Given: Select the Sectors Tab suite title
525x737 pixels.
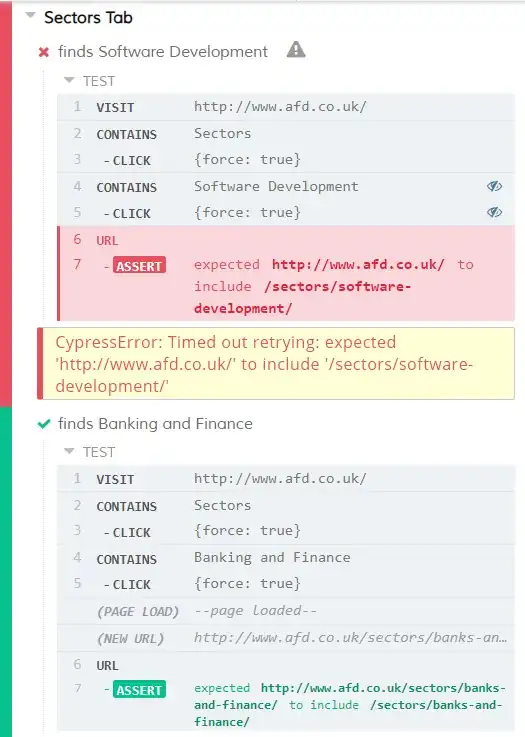Looking at the screenshot, I should 88,17.
